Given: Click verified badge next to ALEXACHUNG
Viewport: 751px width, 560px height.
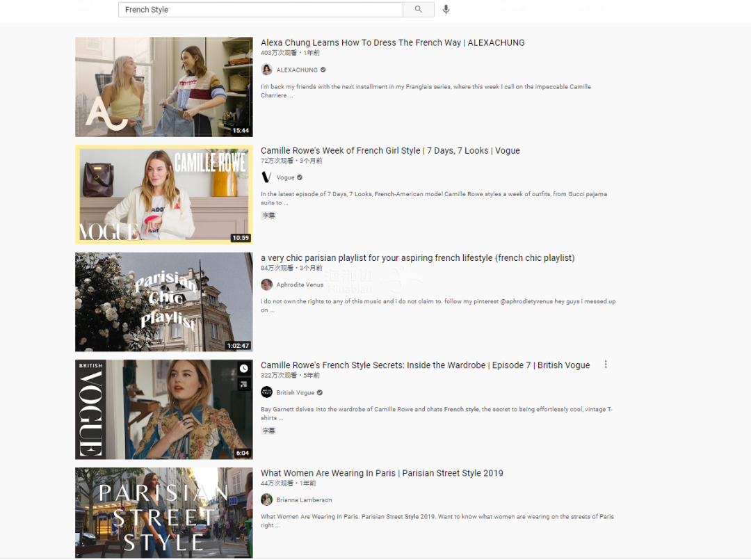Looking at the screenshot, I should coord(323,70).
